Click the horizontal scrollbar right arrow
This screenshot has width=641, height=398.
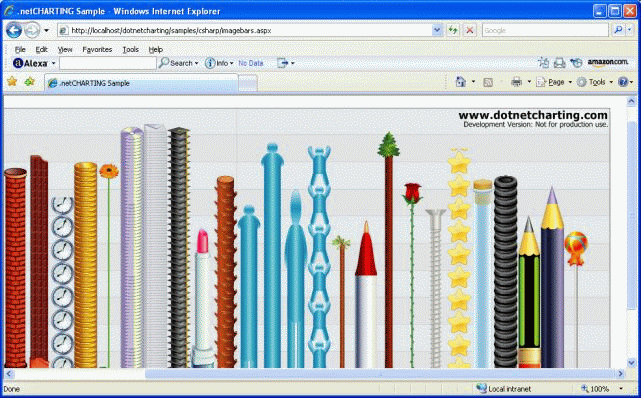621,373
